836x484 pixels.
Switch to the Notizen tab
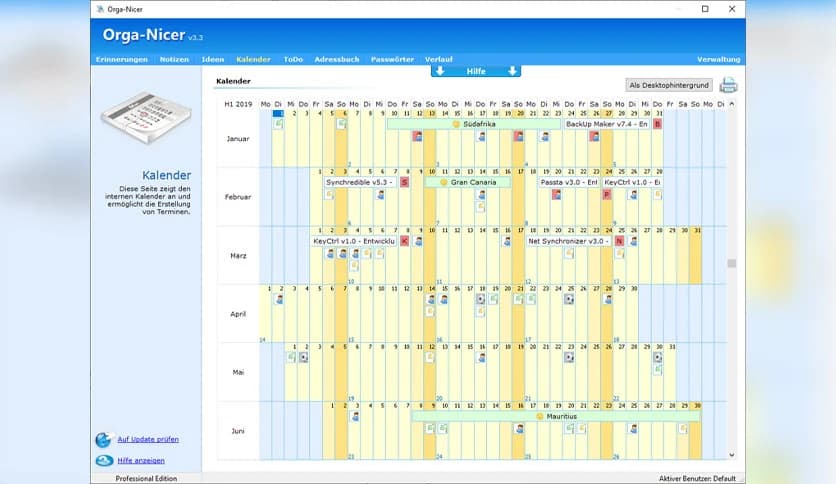click(x=174, y=59)
